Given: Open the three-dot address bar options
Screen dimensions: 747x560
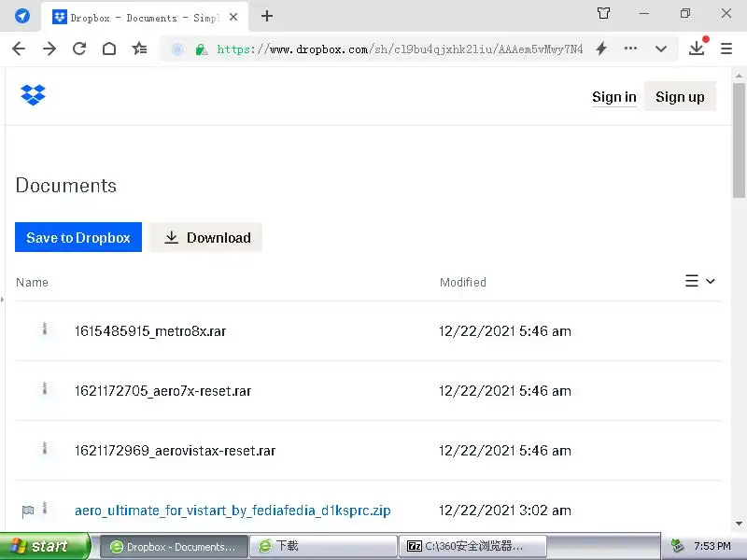Looking at the screenshot, I should pos(630,49).
